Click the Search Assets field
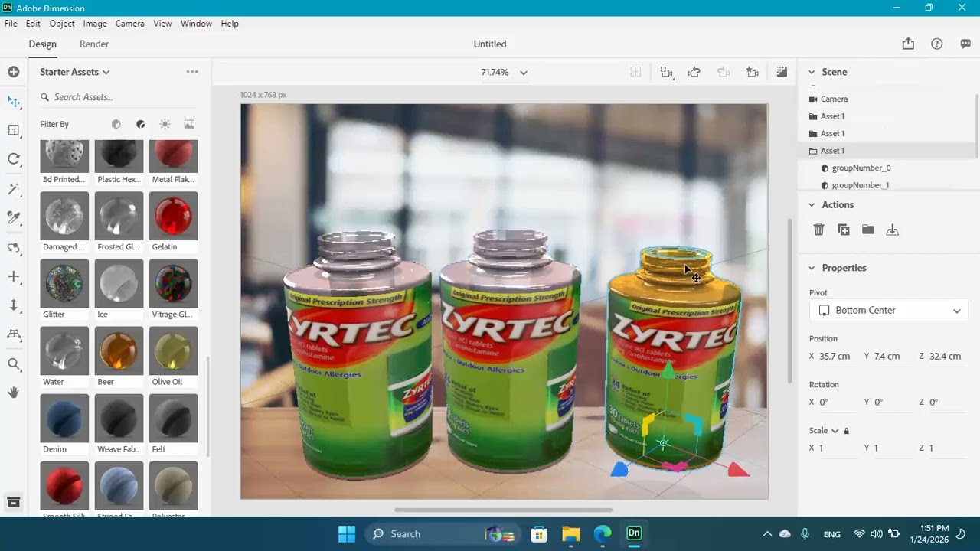 119,97
